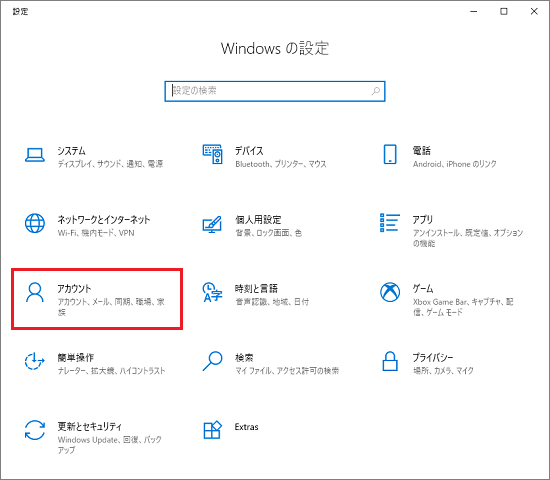Click the text 'ディスプレイ、サウンド、通知、電源'
Viewport: 550px width, 480px height.
(110, 164)
